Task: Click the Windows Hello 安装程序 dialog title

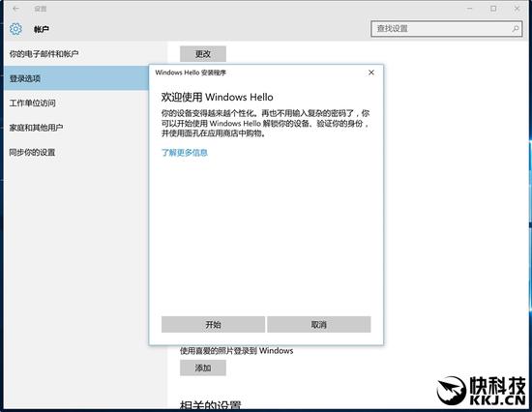Action: [191, 73]
